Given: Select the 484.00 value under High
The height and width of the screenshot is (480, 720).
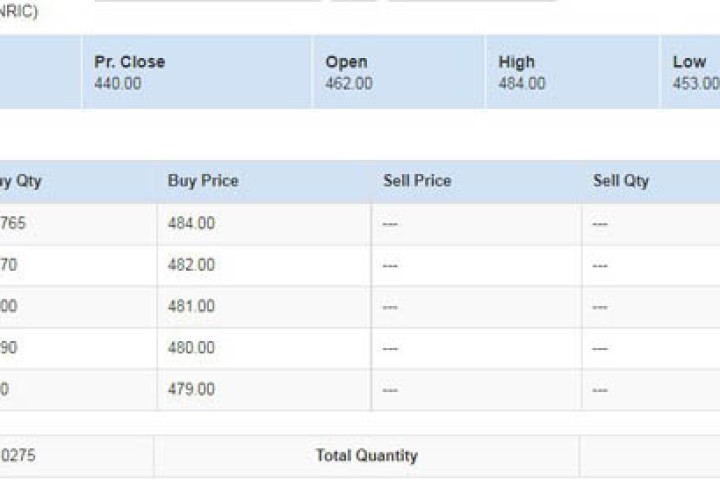Looking at the screenshot, I should [522, 84].
